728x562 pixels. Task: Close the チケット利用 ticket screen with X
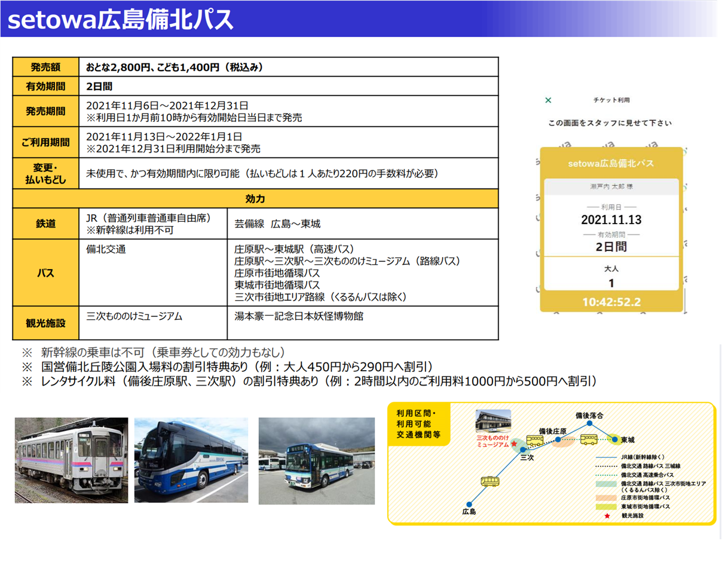[548, 100]
